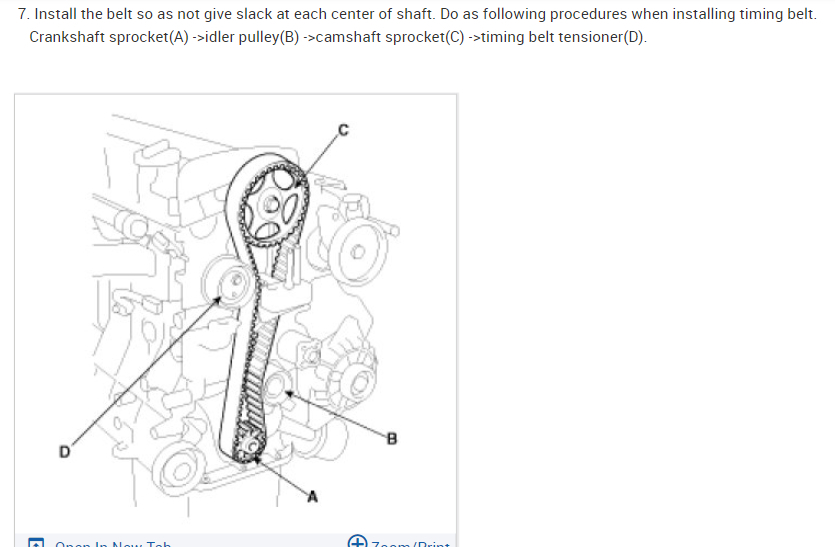The image size is (835, 547).
Task: Click the text timing belt tensioner(D)
Action: coord(563,37)
